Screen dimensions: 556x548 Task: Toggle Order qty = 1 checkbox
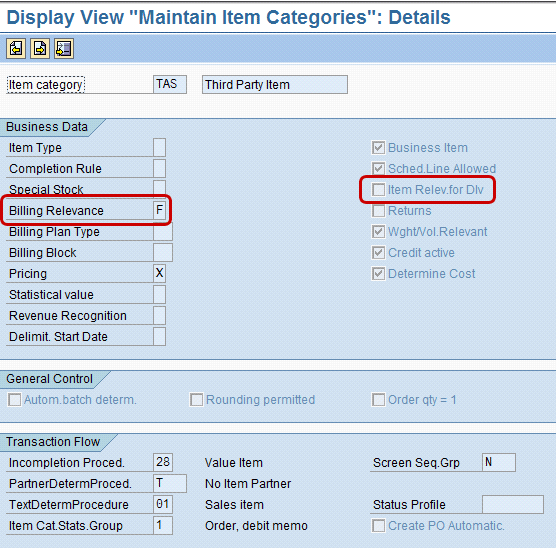coord(378,400)
